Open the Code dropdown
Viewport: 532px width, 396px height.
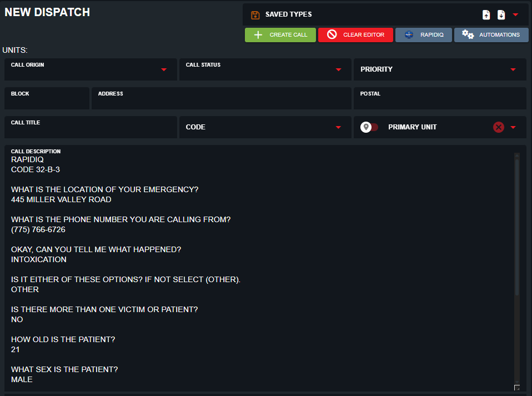coord(338,127)
